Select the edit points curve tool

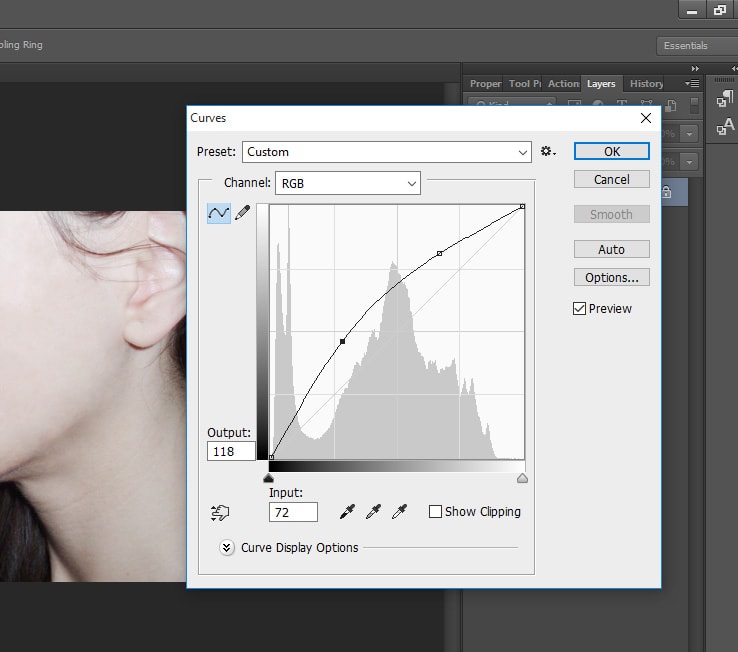point(218,213)
